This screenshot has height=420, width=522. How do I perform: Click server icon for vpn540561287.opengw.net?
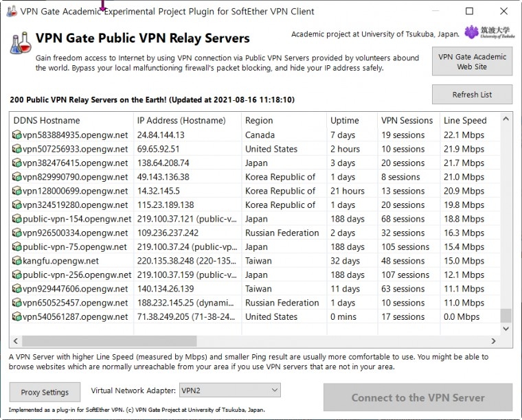coord(16,316)
